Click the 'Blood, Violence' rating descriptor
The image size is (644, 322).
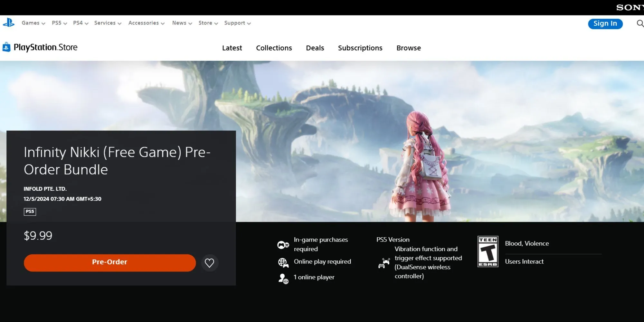[527, 243]
